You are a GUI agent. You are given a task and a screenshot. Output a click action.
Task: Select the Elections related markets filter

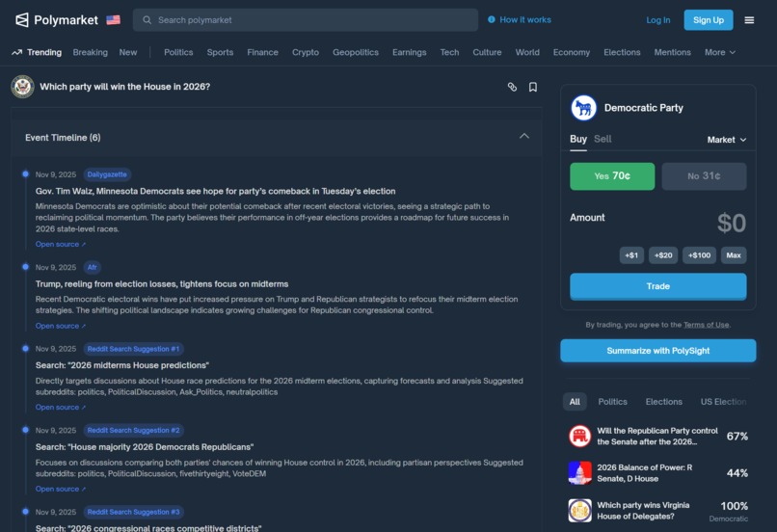coord(663,402)
